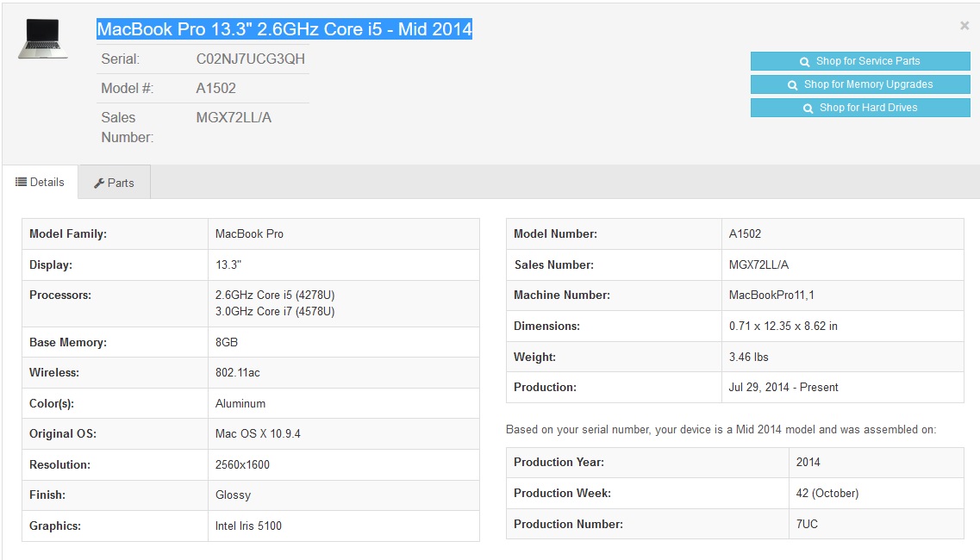The width and height of the screenshot is (980, 560).
Task: Click the search icon in Memory Upgrades button
Action: 792,85
